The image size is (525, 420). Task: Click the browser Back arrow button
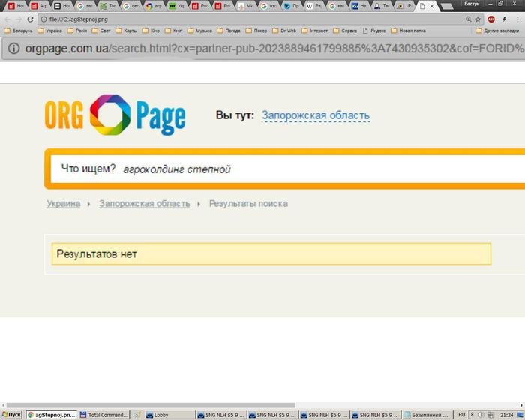point(7,19)
